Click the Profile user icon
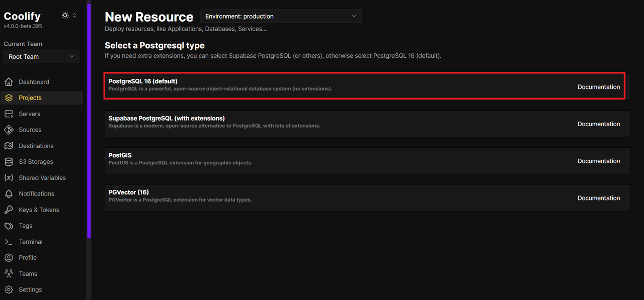 (x=9, y=258)
